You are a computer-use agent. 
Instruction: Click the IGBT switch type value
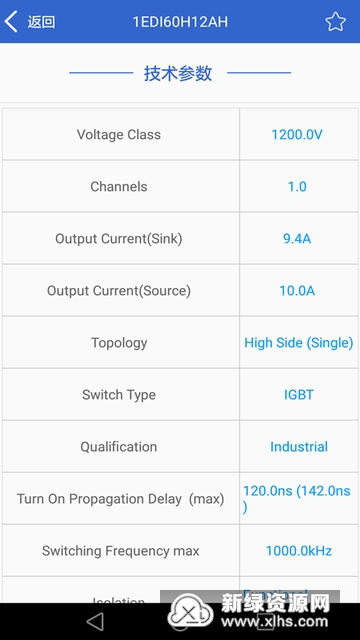[299, 395]
